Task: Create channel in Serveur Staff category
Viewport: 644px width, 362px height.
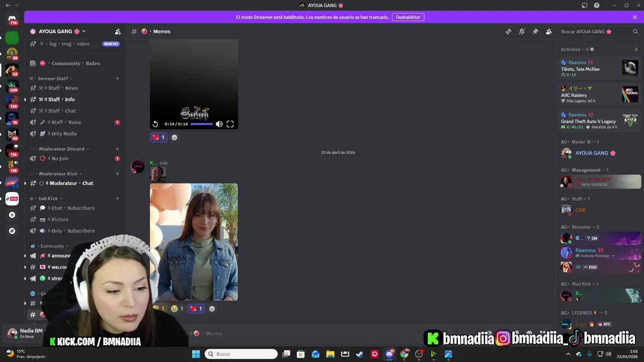Action: (117, 78)
